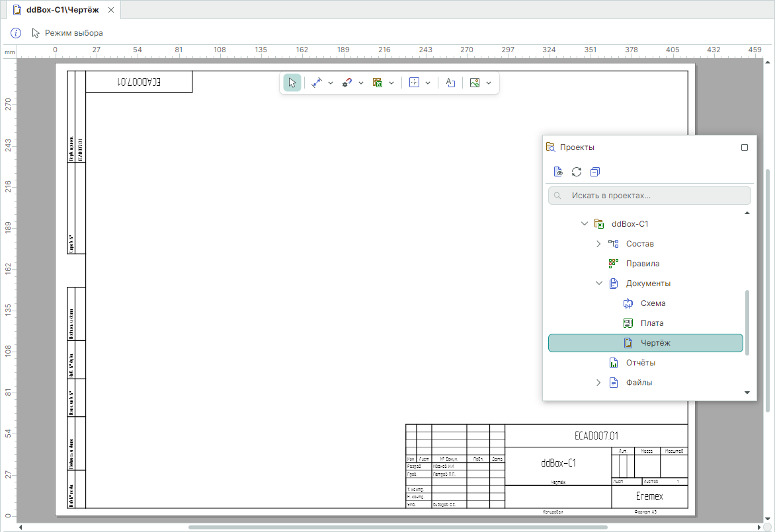Click the grid crosshair icon in the toolbar
Image resolution: width=775 pixels, height=532 pixels.
pos(415,83)
